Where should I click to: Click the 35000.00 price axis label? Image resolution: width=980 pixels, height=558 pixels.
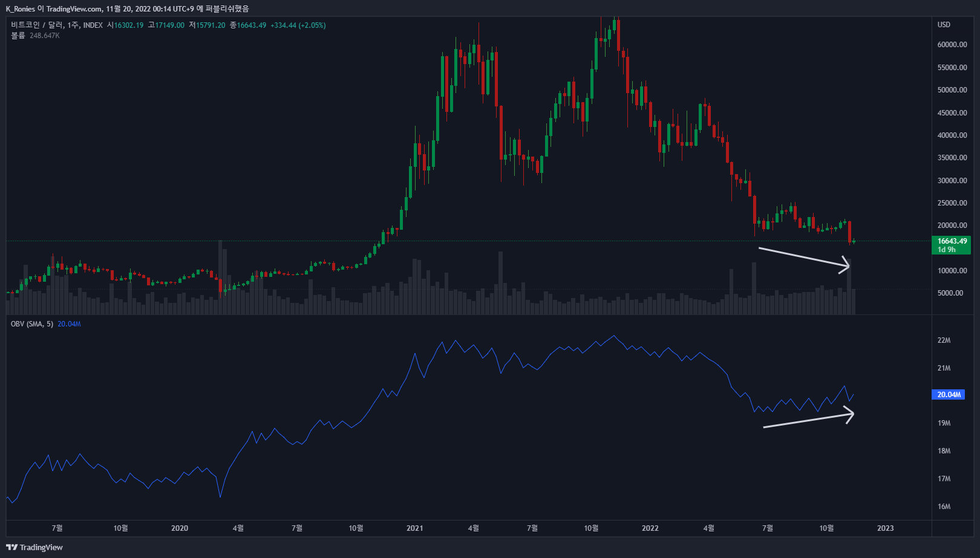952,158
